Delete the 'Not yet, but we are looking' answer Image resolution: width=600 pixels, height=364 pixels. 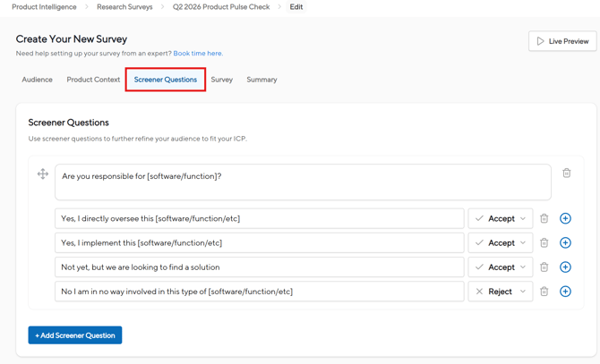click(x=544, y=267)
